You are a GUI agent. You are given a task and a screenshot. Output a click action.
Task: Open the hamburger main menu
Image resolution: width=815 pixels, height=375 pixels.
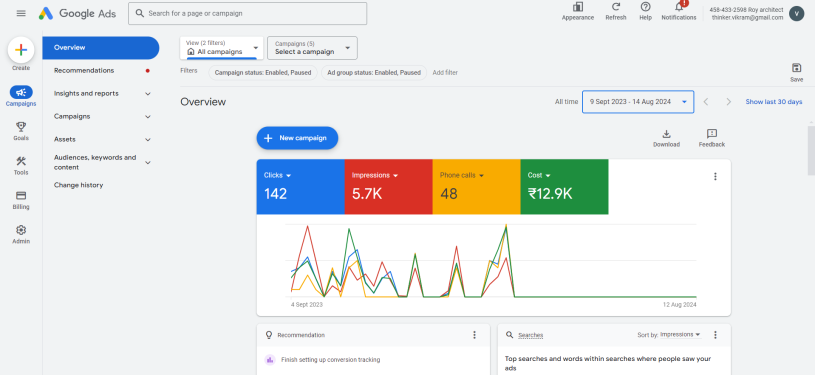click(x=21, y=14)
